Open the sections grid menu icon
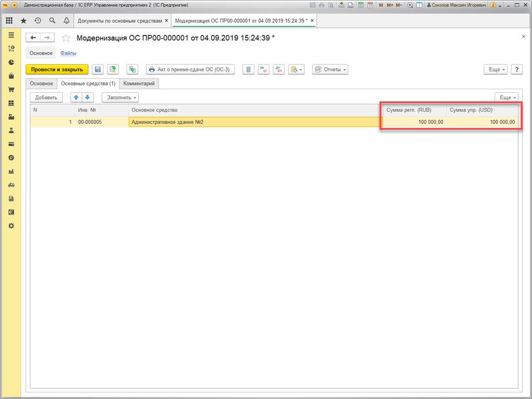This screenshot has height=399, width=532. coord(9,21)
